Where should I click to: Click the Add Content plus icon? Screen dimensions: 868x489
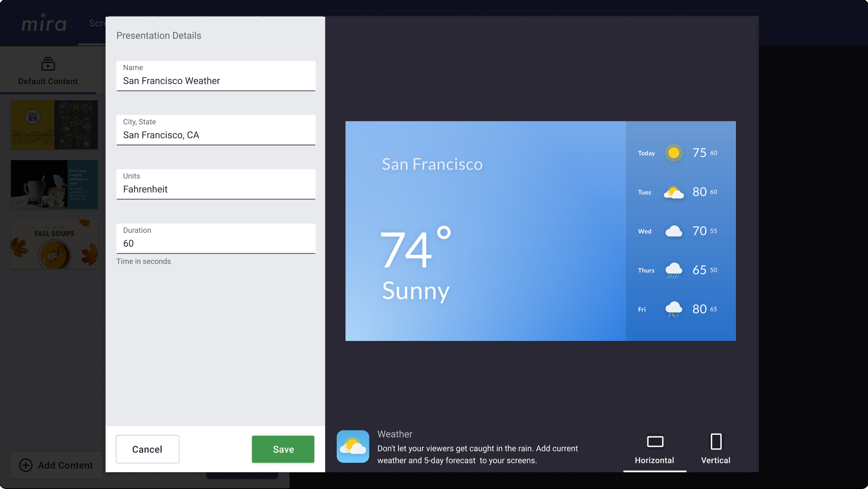click(26, 465)
